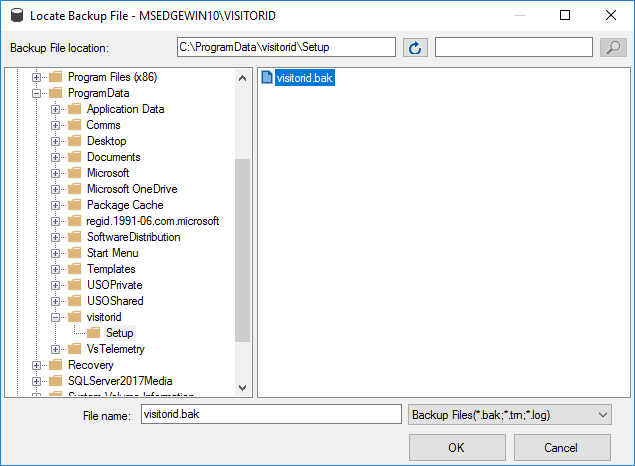Viewport: 635px width, 466px height.
Task: Click the Package Cache folder icon
Action: 74,205
